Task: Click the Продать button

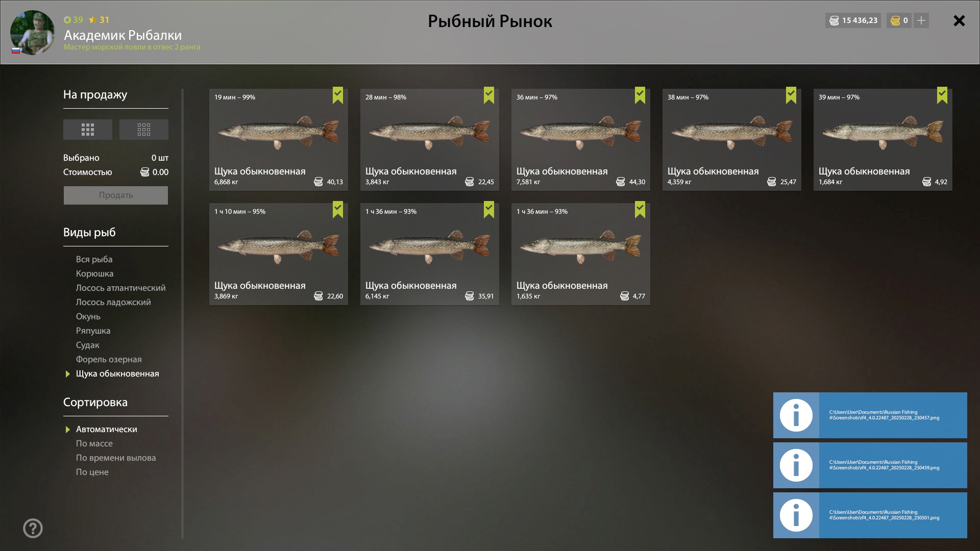Action: (x=116, y=195)
